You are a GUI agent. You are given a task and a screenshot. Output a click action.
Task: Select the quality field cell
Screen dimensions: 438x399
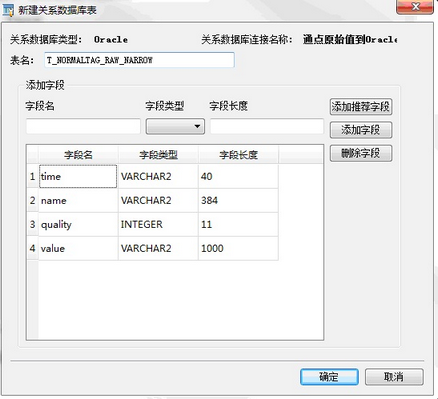coord(78,224)
